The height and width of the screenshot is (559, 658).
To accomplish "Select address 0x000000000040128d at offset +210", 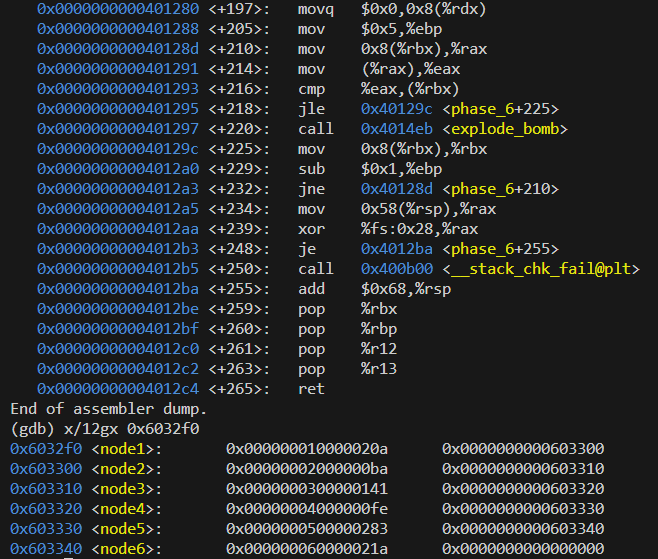I will point(118,49).
